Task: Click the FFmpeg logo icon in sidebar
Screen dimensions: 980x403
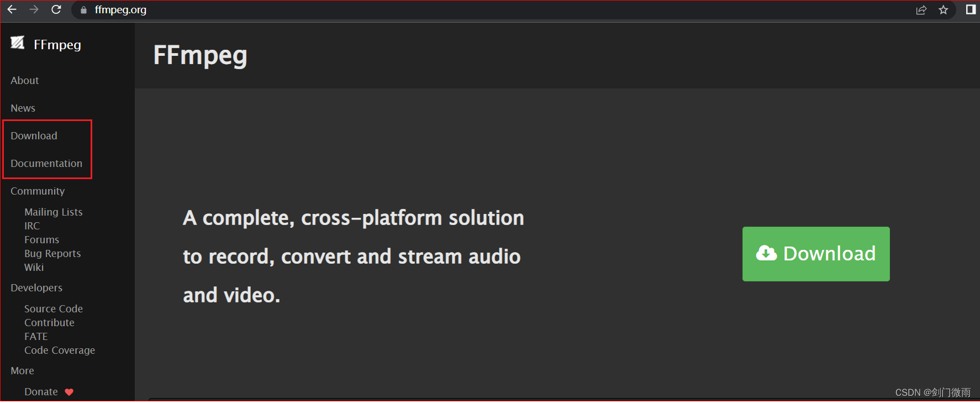Action: coord(18,43)
